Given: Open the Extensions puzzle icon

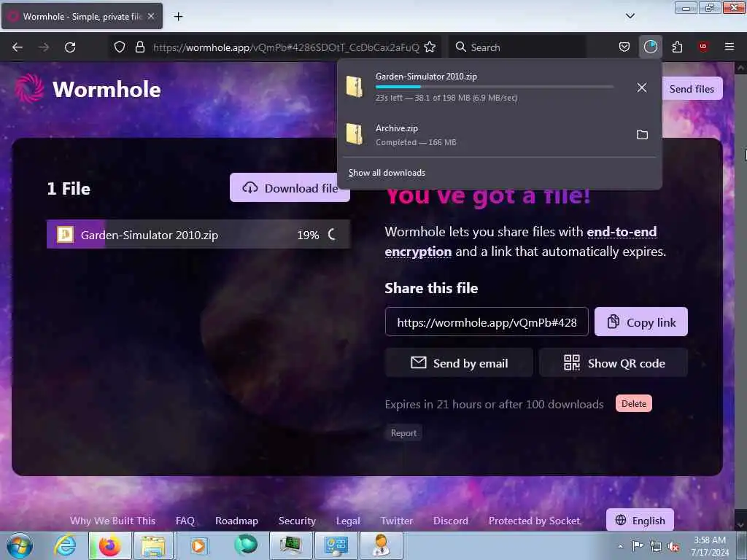Looking at the screenshot, I should pyautogui.click(x=677, y=47).
